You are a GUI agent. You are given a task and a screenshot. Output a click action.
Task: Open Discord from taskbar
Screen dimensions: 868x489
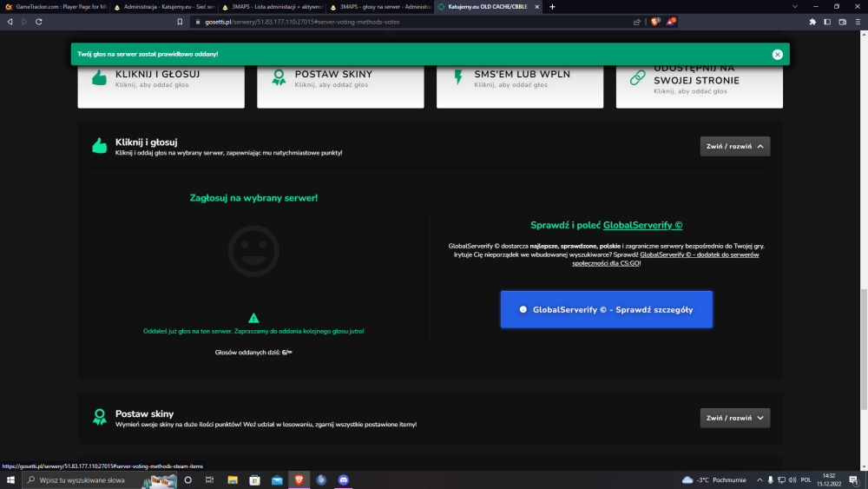[343, 479]
